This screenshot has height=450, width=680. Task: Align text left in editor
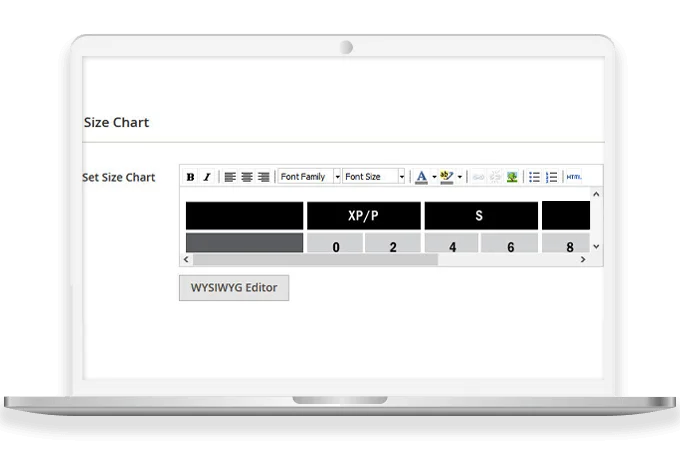tap(230, 177)
